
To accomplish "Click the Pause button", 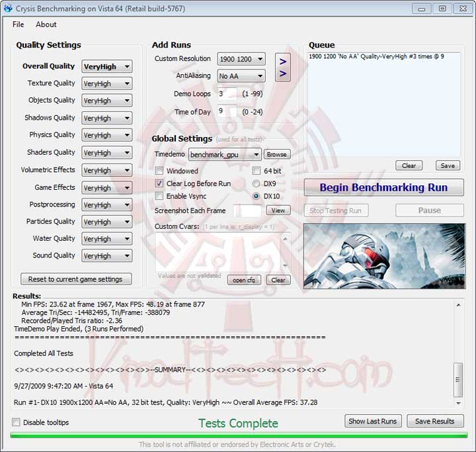I will (x=430, y=210).
